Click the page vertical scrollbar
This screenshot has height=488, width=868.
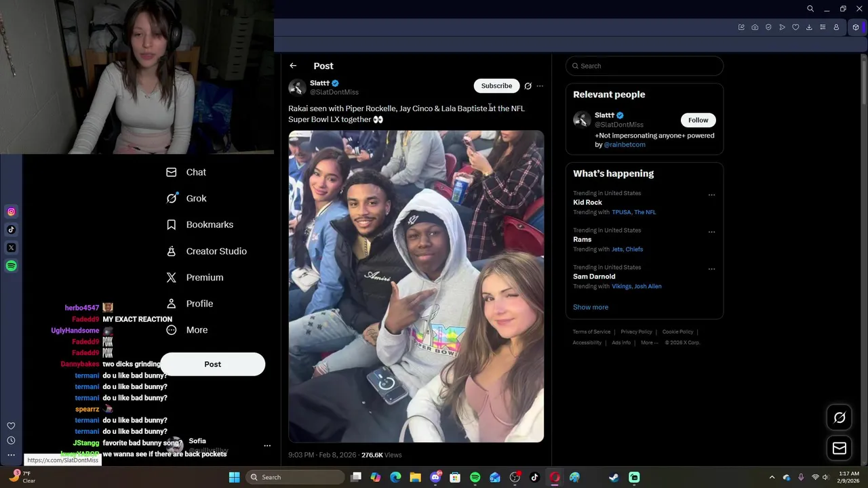click(x=863, y=81)
